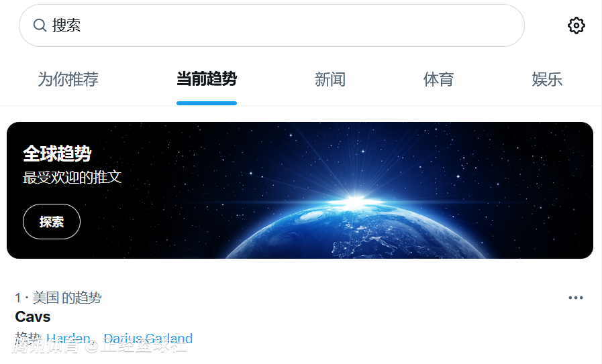Focus the 搜索 search field
The width and height of the screenshot is (602, 364).
pos(271,25)
